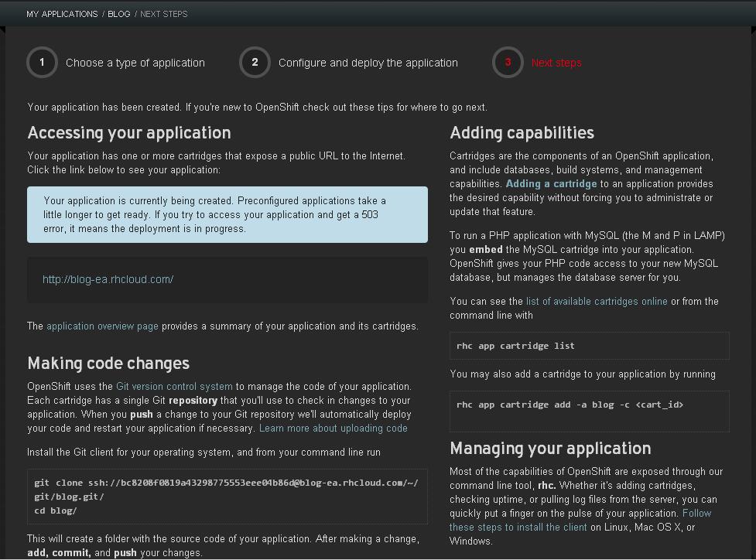The height and width of the screenshot is (560, 756).
Task: Click the 'rhc app cartridge add' command
Action: tap(570, 405)
